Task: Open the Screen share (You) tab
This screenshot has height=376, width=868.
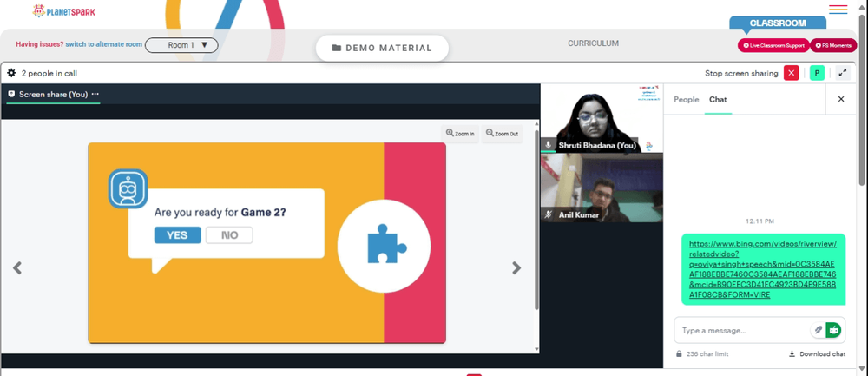Action: pos(53,94)
